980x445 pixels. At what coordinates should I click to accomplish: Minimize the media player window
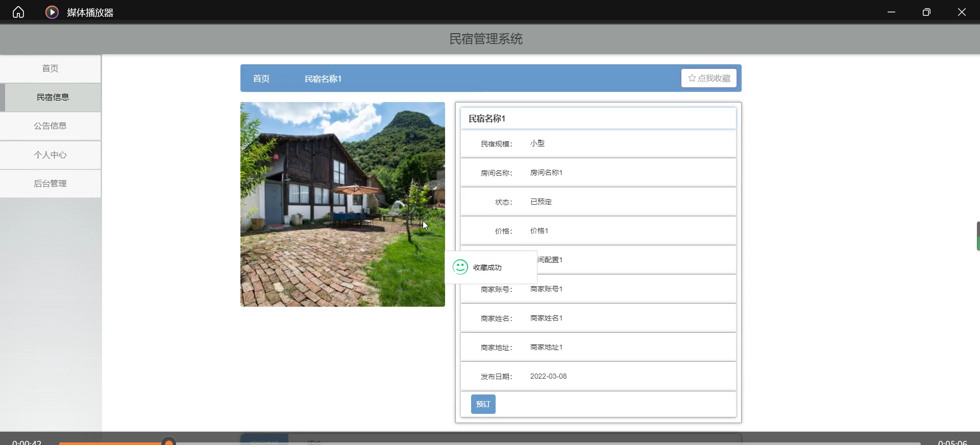click(x=891, y=12)
